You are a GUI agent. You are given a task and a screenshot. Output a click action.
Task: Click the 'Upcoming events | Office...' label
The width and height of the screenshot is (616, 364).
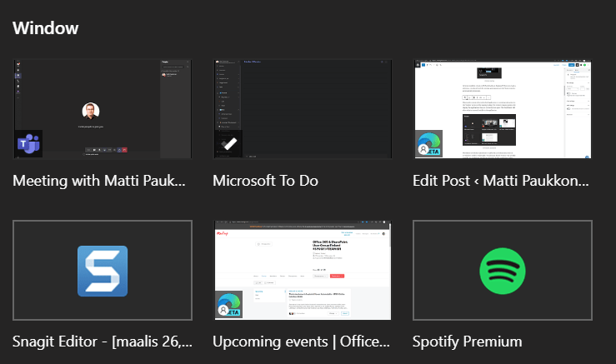pyautogui.click(x=301, y=342)
